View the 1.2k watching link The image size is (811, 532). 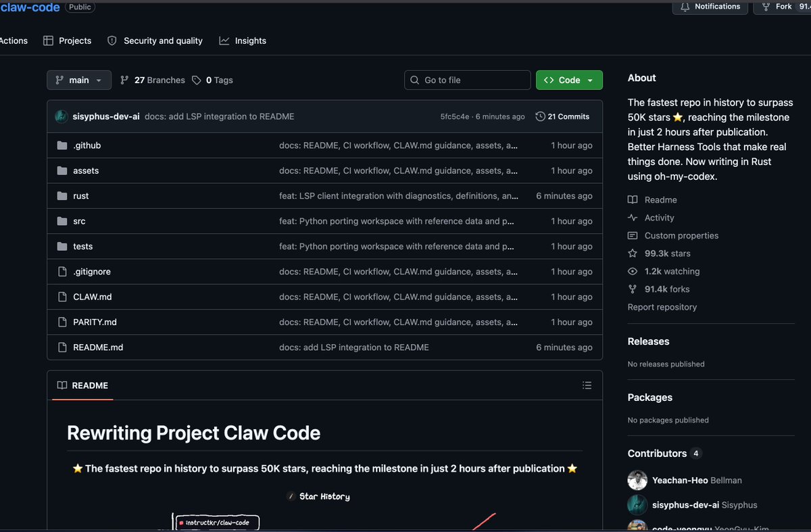click(664, 271)
